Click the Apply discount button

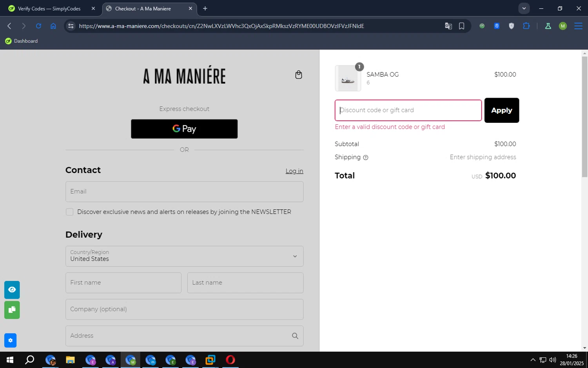[x=501, y=110]
